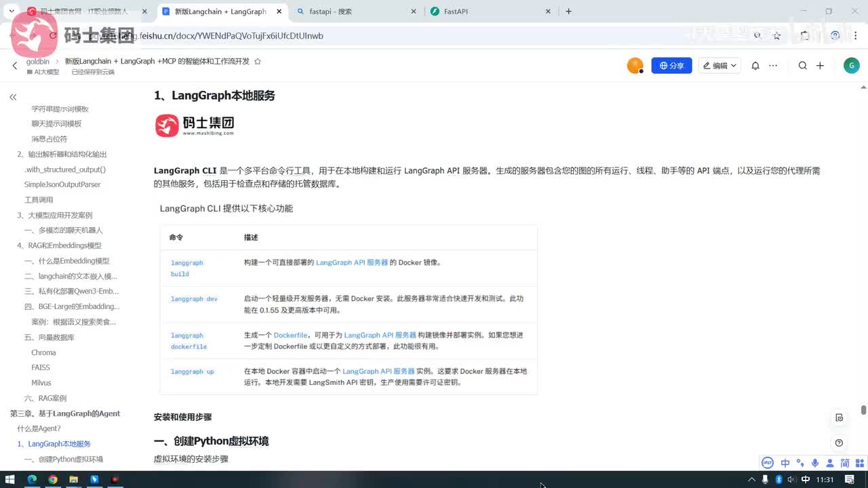Click the langgraph dev command cell
The width and height of the screenshot is (868, 488).
coord(194,299)
